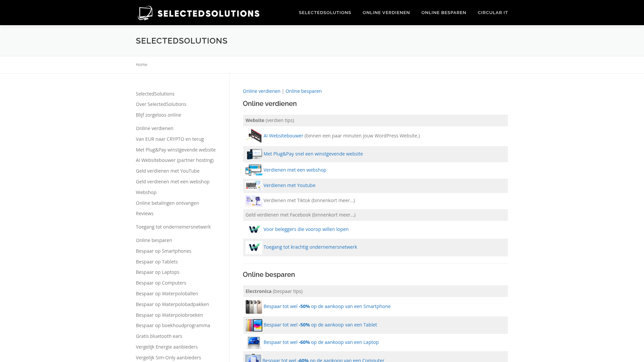Click the Plug&Pay website thumbnail icon
Screen dimensions: 644x362
click(254, 154)
